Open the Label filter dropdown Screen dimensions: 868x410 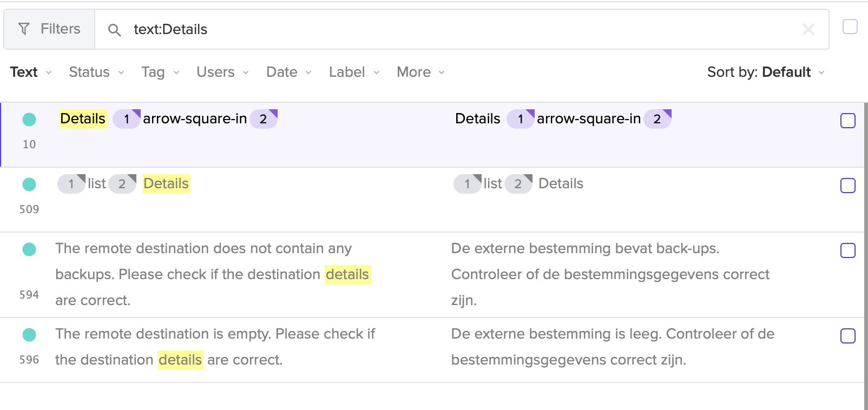(x=354, y=72)
